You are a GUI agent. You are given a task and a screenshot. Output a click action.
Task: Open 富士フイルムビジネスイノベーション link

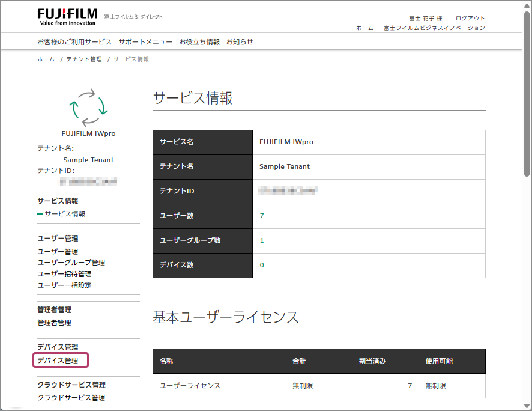click(434, 28)
